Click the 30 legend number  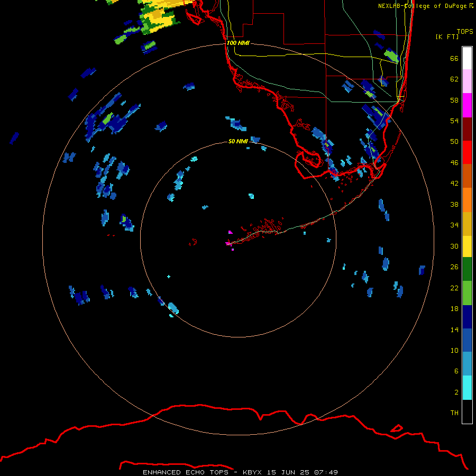(454, 246)
